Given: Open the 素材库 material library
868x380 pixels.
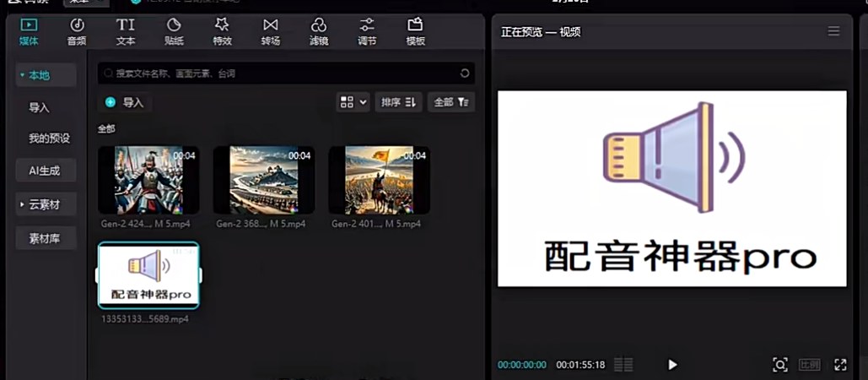Looking at the screenshot, I should [x=46, y=239].
